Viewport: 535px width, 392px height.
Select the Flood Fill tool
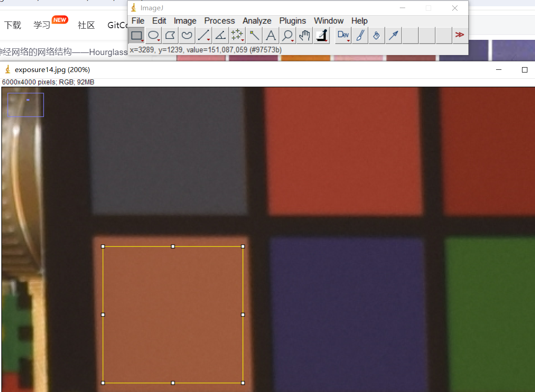tap(377, 35)
